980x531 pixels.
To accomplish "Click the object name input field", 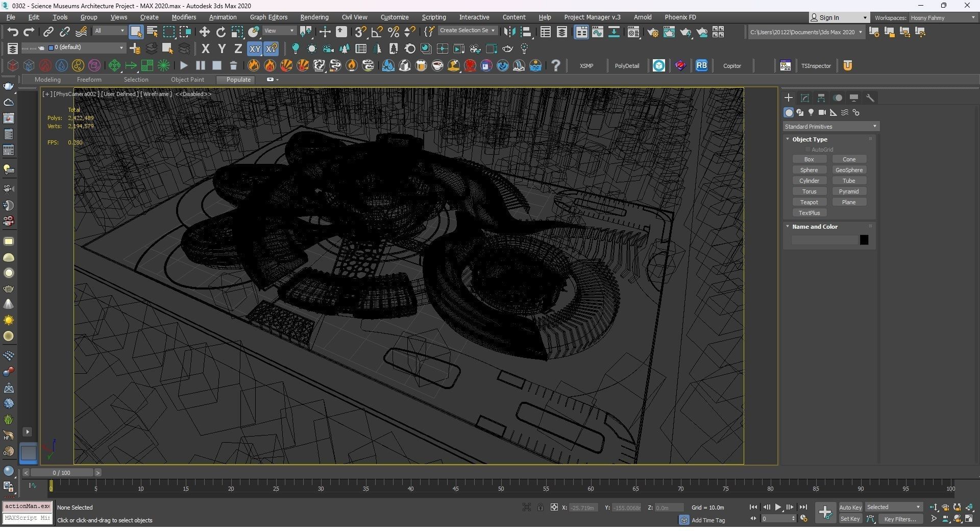I will (x=824, y=240).
